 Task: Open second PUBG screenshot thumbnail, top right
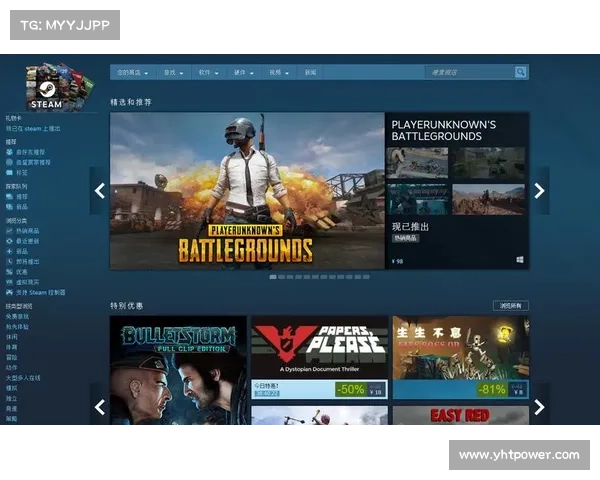(x=488, y=163)
